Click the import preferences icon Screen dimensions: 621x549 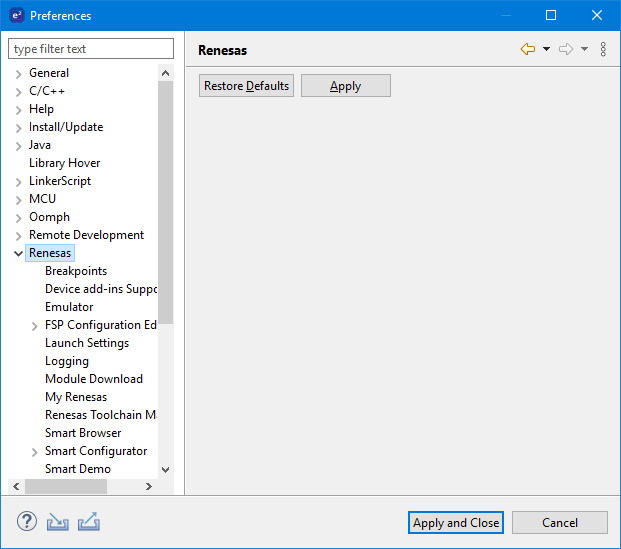57,522
